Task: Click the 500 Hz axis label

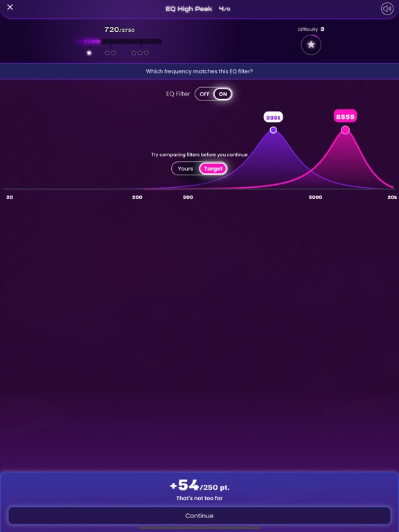Action: click(x=188, y=197)
